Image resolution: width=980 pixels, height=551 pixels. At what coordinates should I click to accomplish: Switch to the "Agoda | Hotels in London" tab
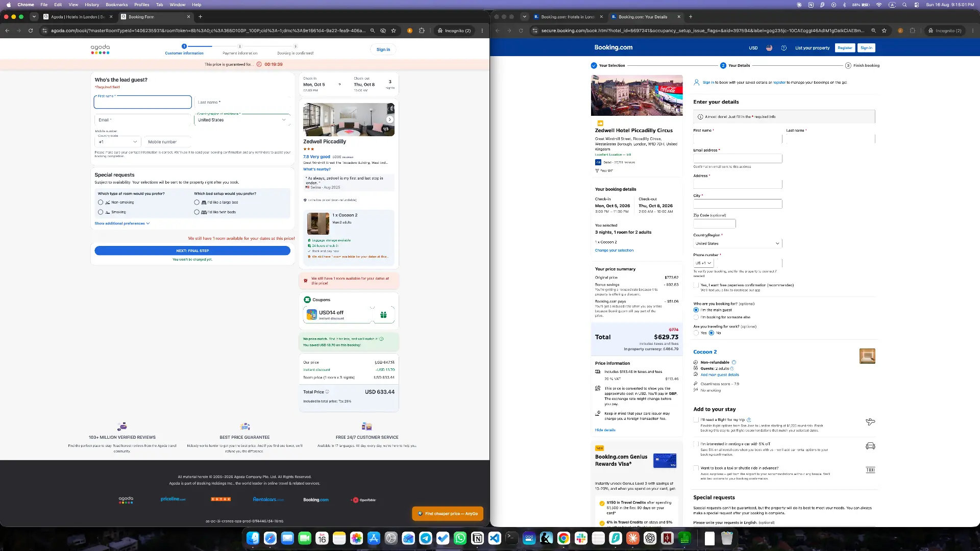click(78, 17)
